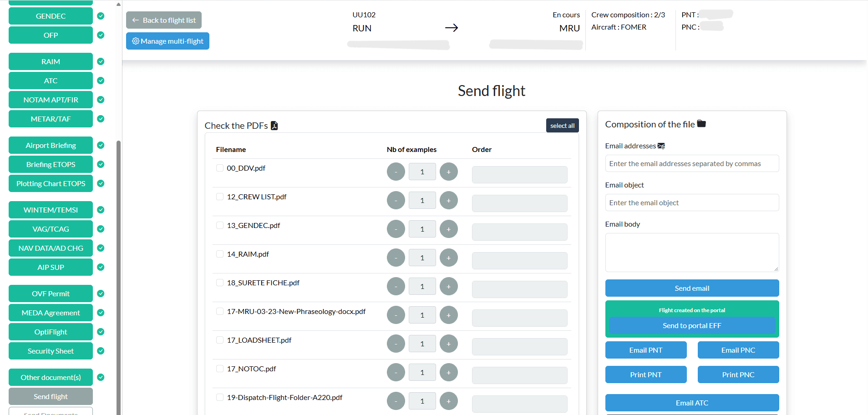Viewport: 868px width, 415px height.
Task: Tick the 18_SURETE FICHE.pdf checkbox
Action: tap(220, 283)
